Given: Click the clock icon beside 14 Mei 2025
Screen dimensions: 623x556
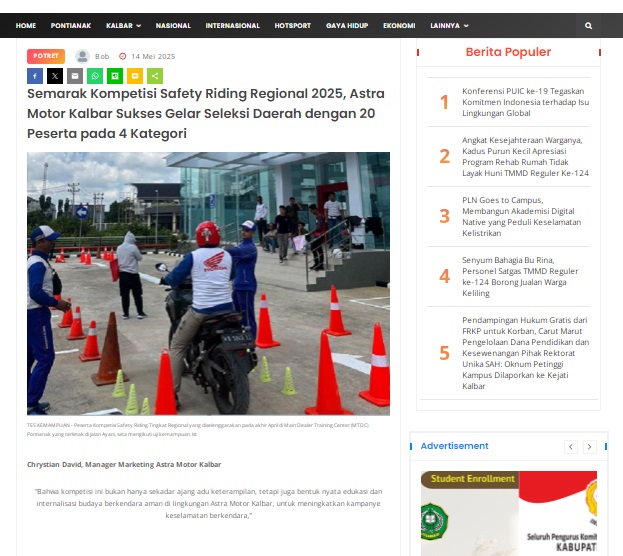Looking at the screenshot, I should [123, 56].
